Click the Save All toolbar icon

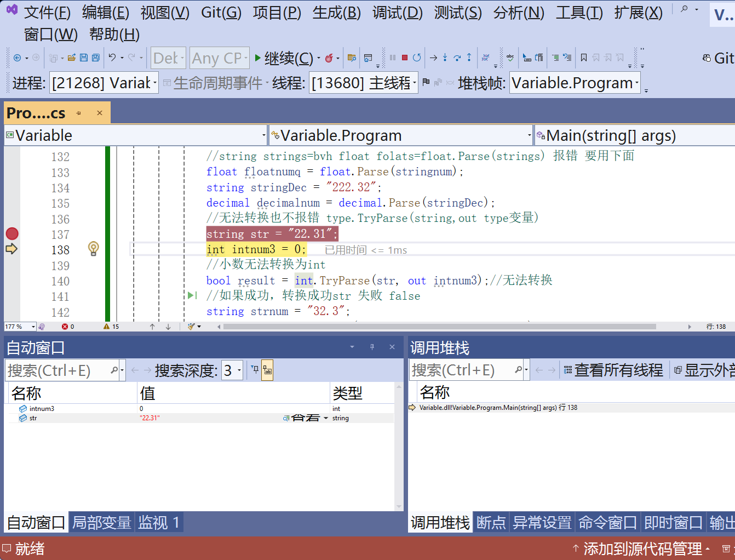(95, 58)
